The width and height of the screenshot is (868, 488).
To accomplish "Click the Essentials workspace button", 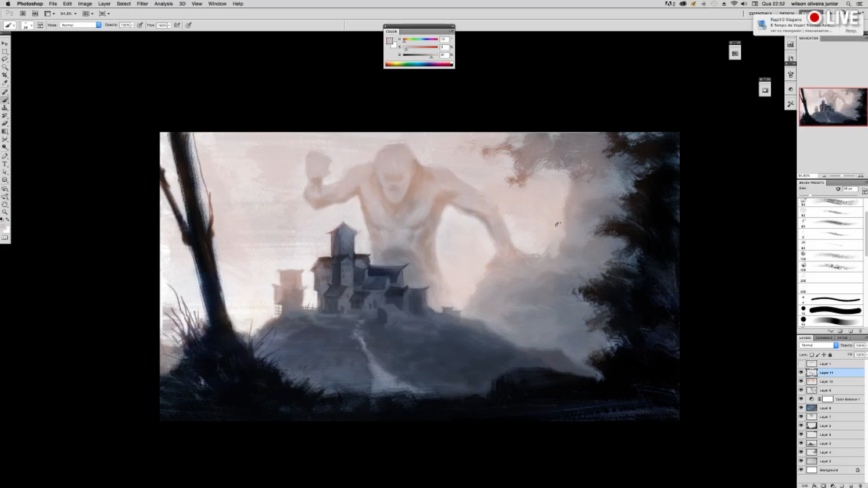I will (x=760, y=13).
